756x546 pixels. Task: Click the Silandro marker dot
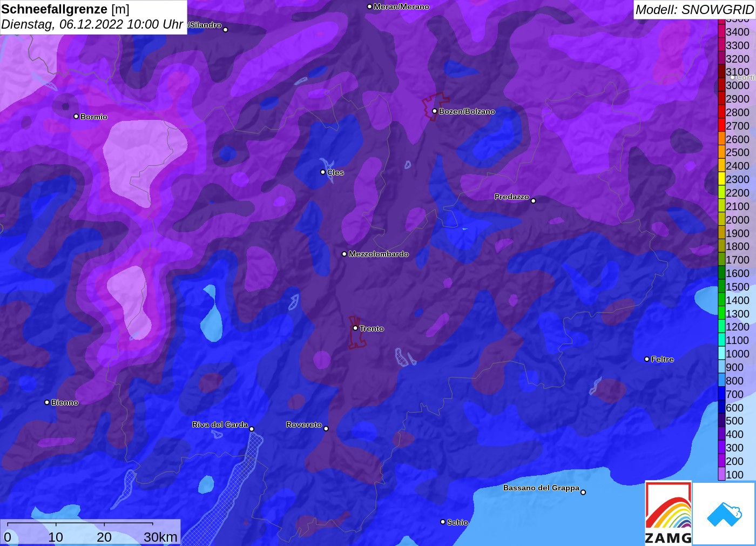tap(226, 30)
